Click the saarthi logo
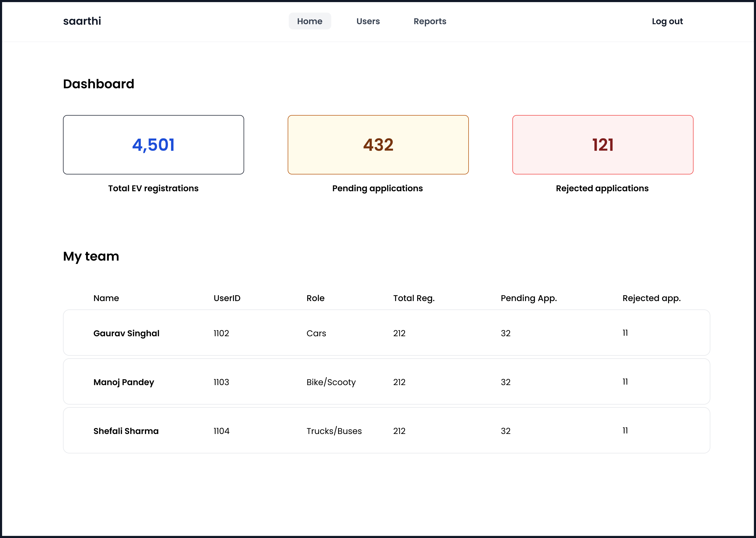Screen dimensions: 756x538 (x=82, y=21)
